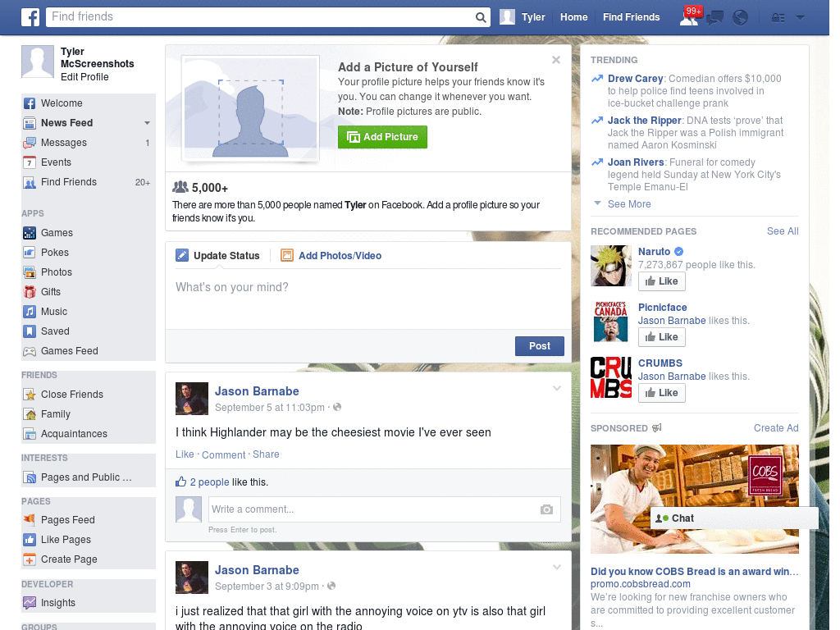The image size is (840, 630).
Task: Click the search magnifier icon
Action: point(481,17)
